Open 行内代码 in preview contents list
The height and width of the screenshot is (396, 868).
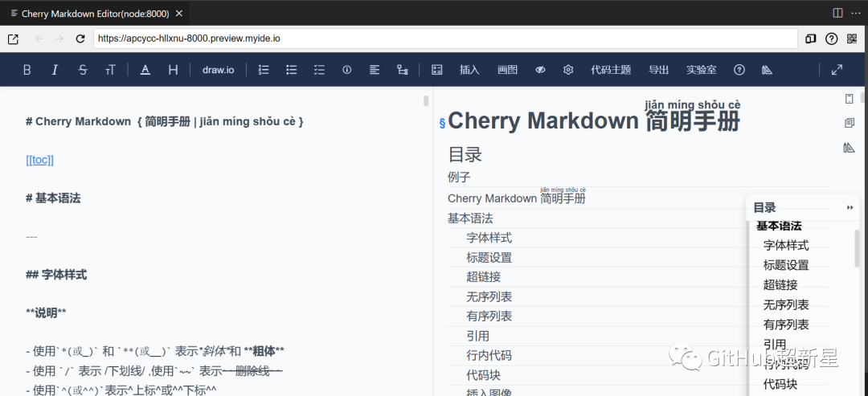(489, 356)
